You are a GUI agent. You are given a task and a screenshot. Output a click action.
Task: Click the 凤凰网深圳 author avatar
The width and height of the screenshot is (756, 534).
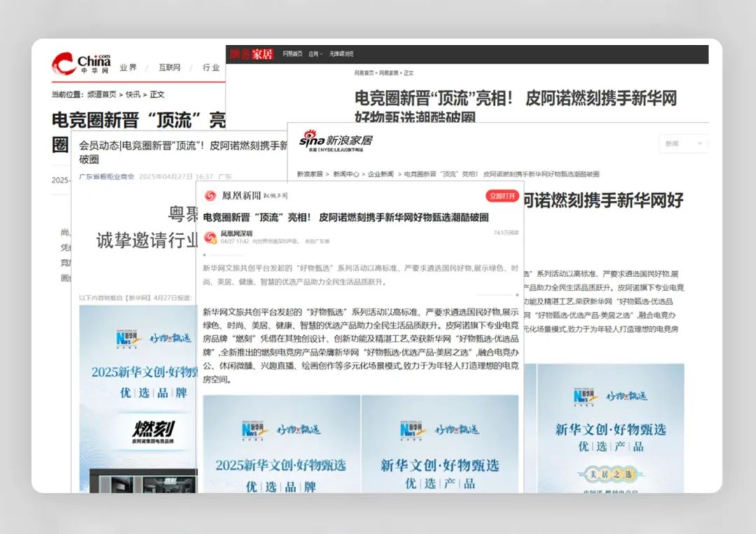pyautogui.click(x=210, y=237)
